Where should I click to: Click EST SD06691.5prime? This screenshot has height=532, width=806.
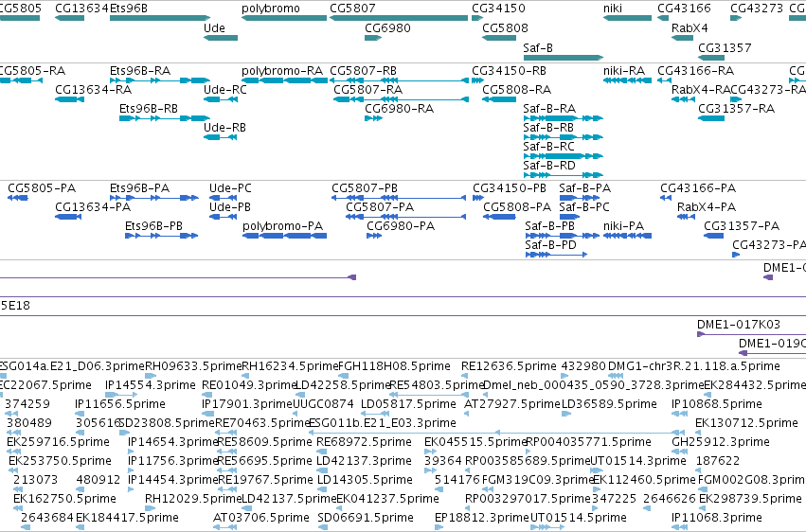point(366,517)
